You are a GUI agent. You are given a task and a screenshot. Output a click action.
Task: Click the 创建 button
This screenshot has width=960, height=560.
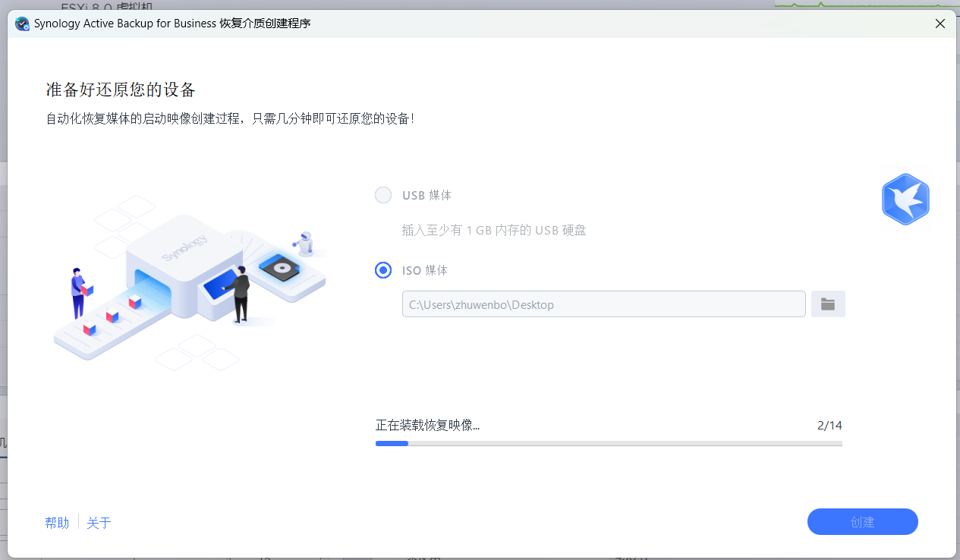tap(863, 522)
